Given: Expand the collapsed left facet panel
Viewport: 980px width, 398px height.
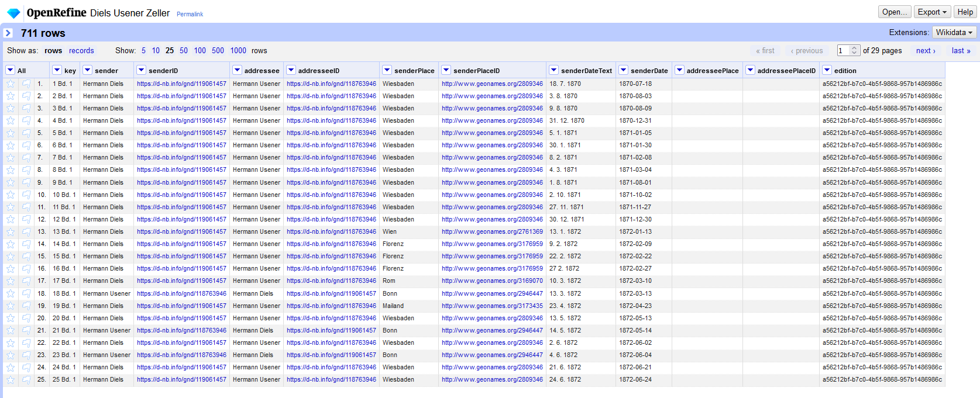Looking at the screenshot, I should (8, 33).
